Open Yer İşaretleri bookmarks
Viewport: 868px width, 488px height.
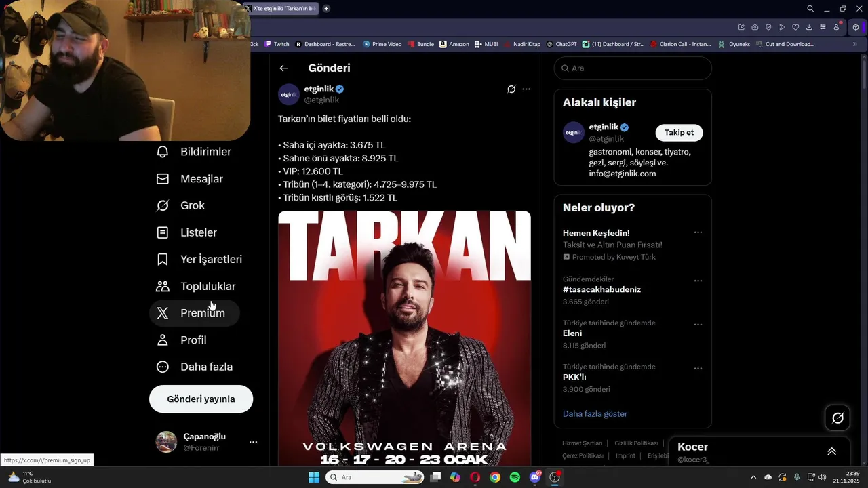tap(199, 259)
